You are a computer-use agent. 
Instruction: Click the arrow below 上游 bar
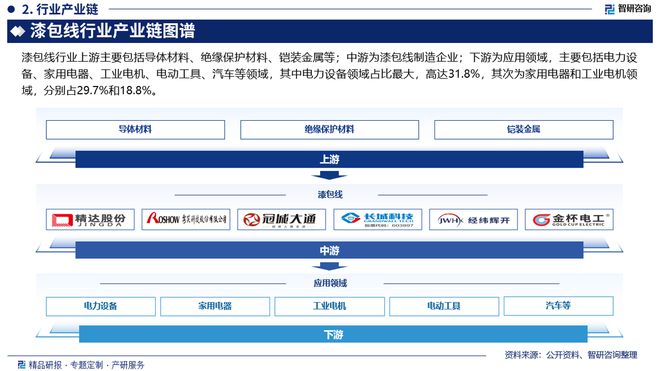point(329,175)
